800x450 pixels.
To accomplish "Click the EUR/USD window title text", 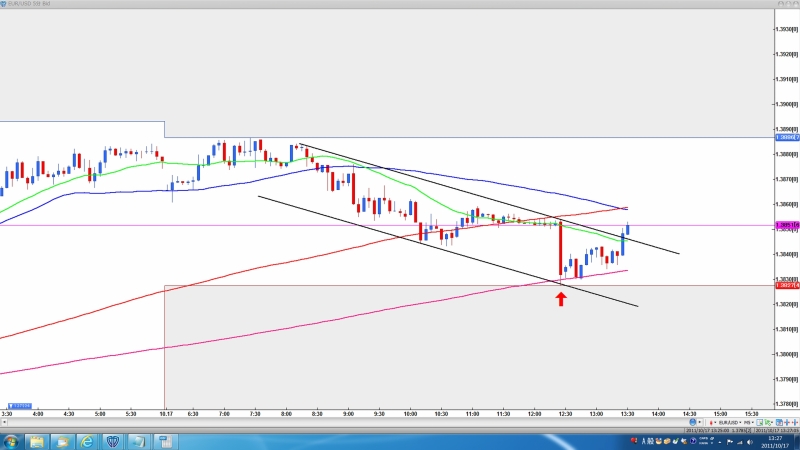I will tap(29, 4).
